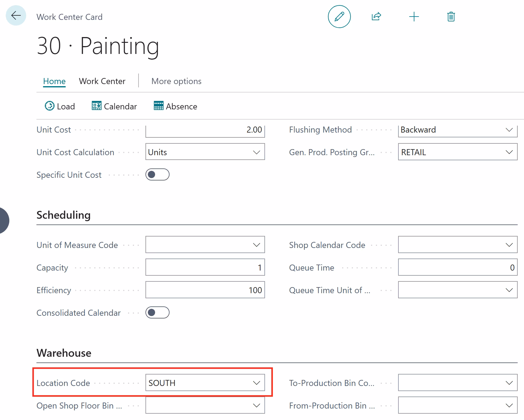The image size is (524, 420).
Task: Click the Queue Time input field
Action: pyautogui.click(x=457, y=268)
